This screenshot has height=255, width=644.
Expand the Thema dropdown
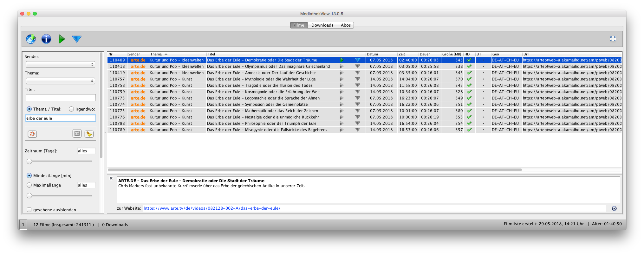coord(60,81)
